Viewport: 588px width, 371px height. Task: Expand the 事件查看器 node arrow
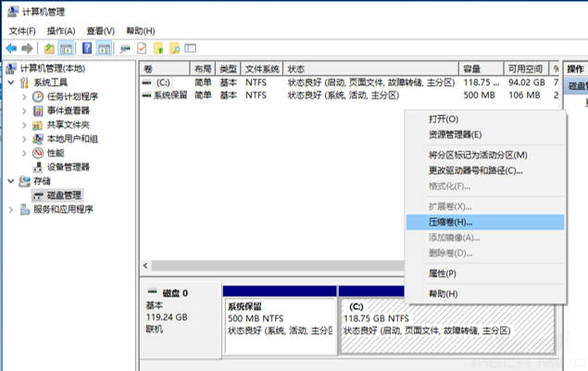pyautogui.click(x=24, y=111)
